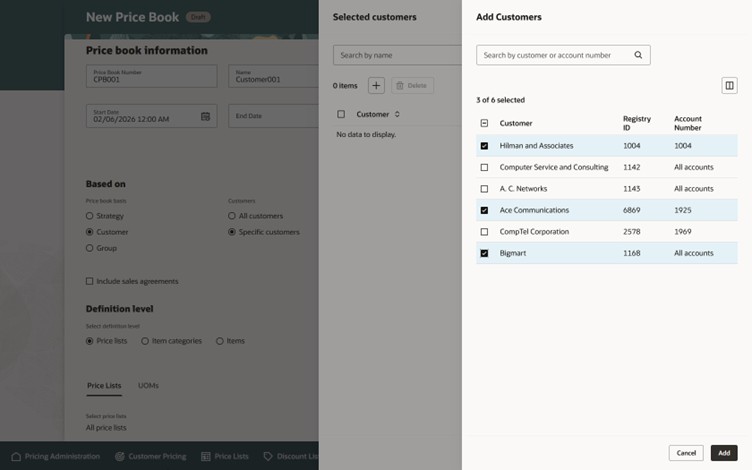
Task: Select the All customers radio button
Action: [x=232, y=216]
